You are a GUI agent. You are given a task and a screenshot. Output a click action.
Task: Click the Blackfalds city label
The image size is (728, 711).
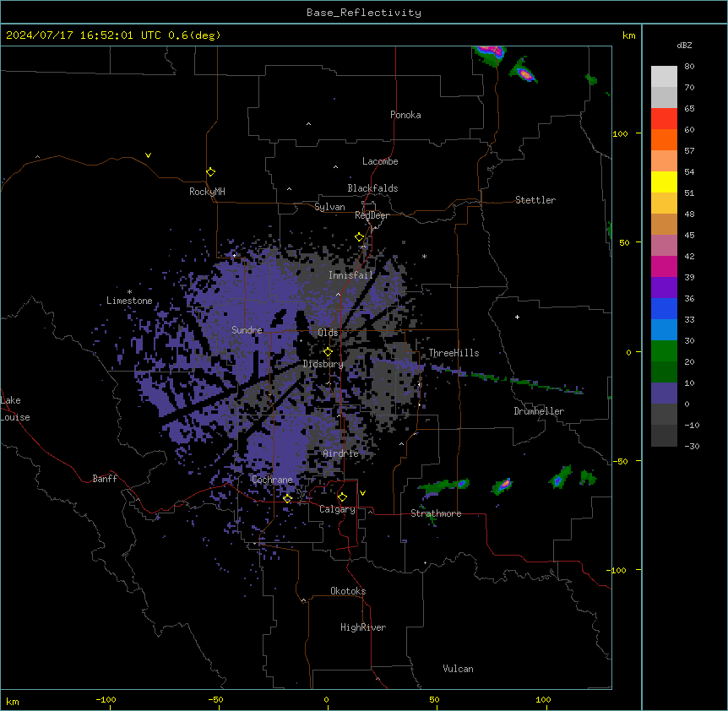372,188
